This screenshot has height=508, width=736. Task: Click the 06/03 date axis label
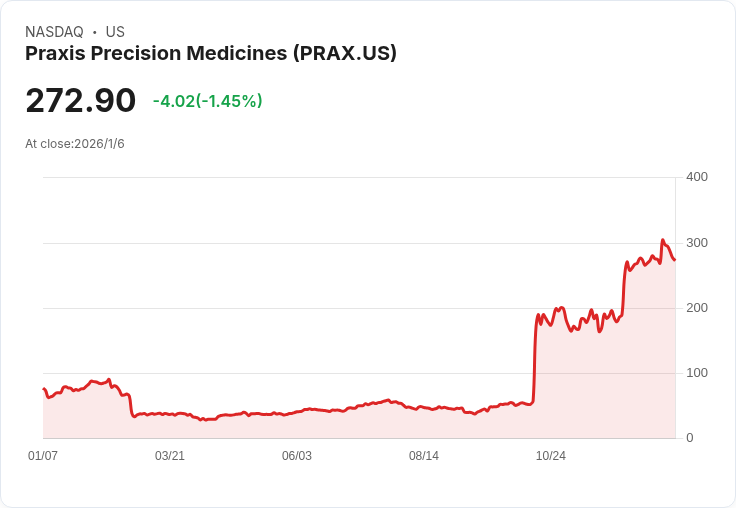297,455
